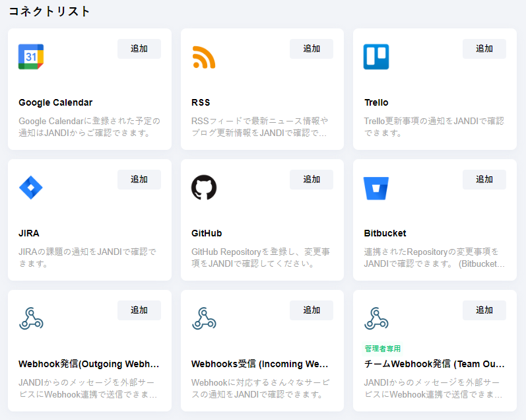Select the RSS card title

point(201,102)
